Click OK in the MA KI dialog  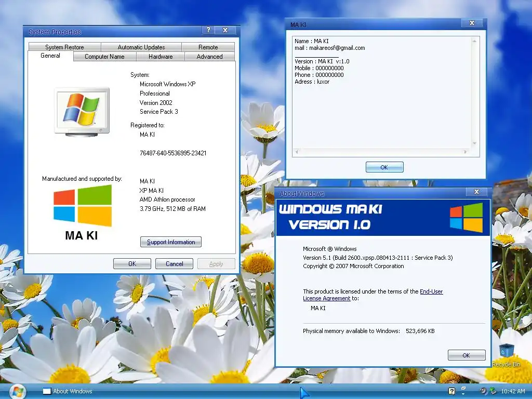[384, 167]
